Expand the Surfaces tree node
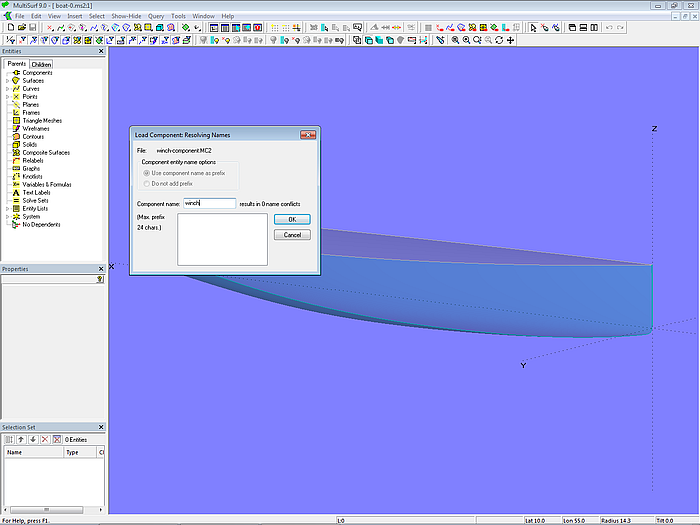700x525 pixels. (x=7, y=81)
